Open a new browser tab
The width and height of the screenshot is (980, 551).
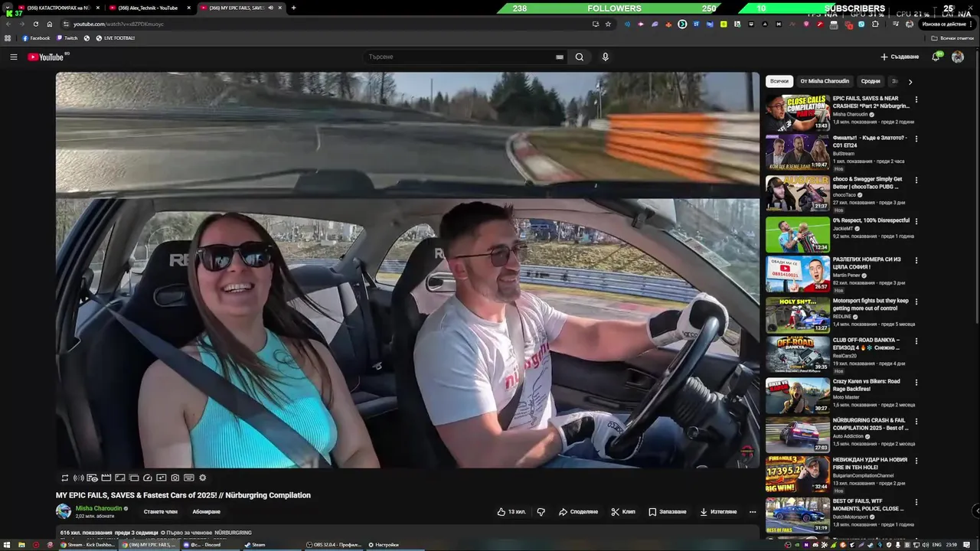tap(293, 8)
